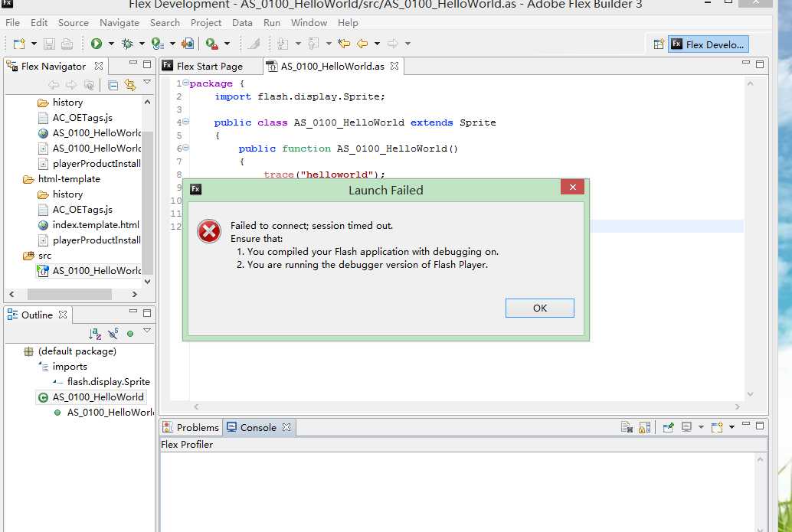The image size is (792, 532).
Task: Toggle Hide Non-Public Members green dot in Outline
Action: (130, 334)
